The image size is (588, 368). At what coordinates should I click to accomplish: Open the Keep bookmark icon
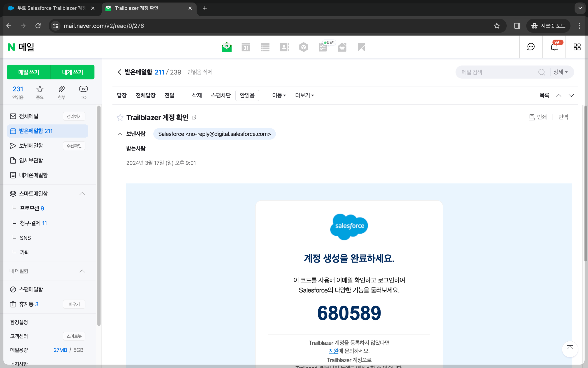(x=361, y=47)
